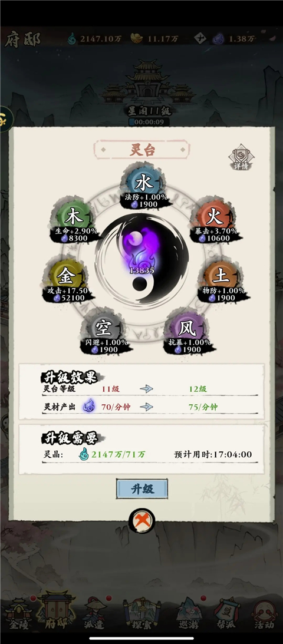Open the 活动 events tab

265,614
